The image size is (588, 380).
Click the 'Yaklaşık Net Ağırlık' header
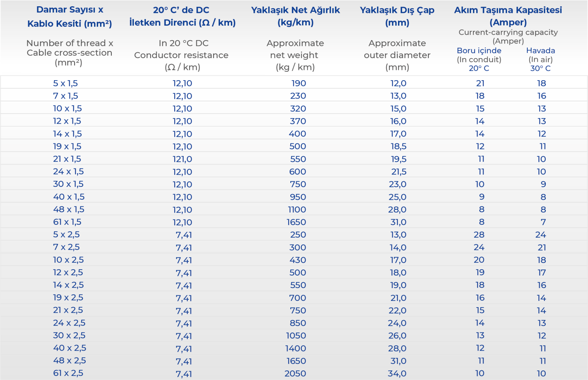295,16
